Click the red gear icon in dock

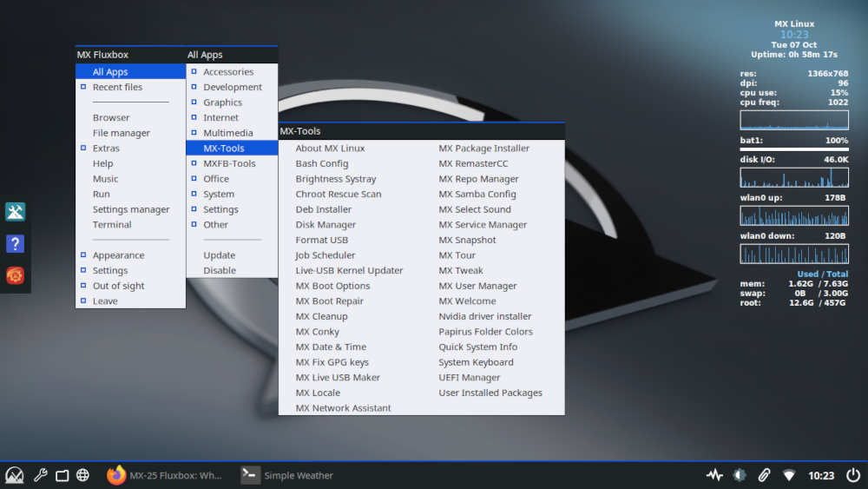pyautogui.click(x=15, y=275)
